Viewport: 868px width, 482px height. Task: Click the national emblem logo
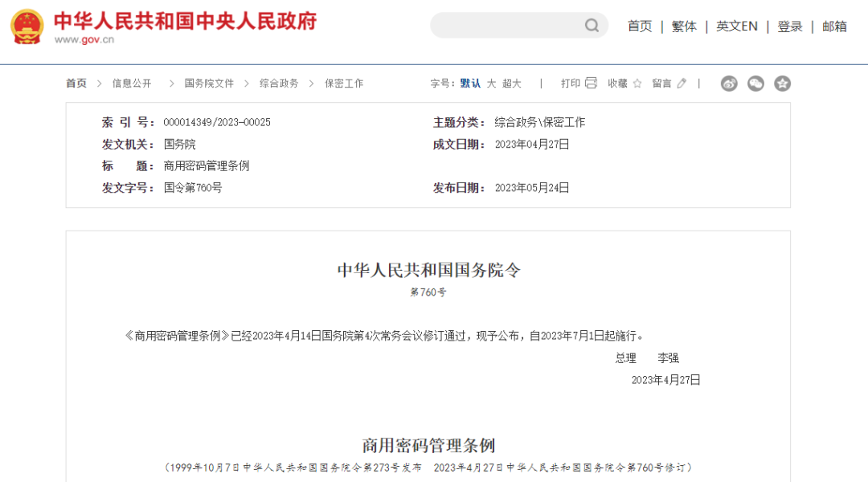(27, 27)
